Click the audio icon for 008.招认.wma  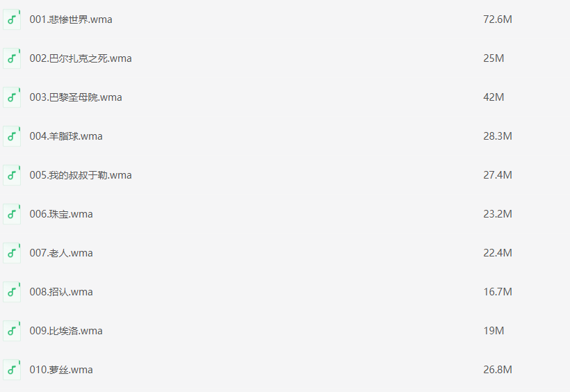12,292
